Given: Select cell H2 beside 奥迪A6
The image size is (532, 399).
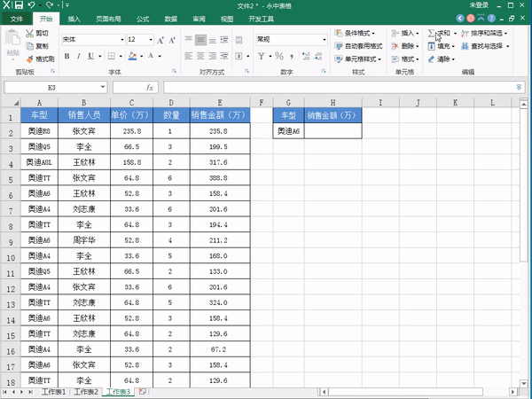Looking at the screenshot, I should point(332,131).
